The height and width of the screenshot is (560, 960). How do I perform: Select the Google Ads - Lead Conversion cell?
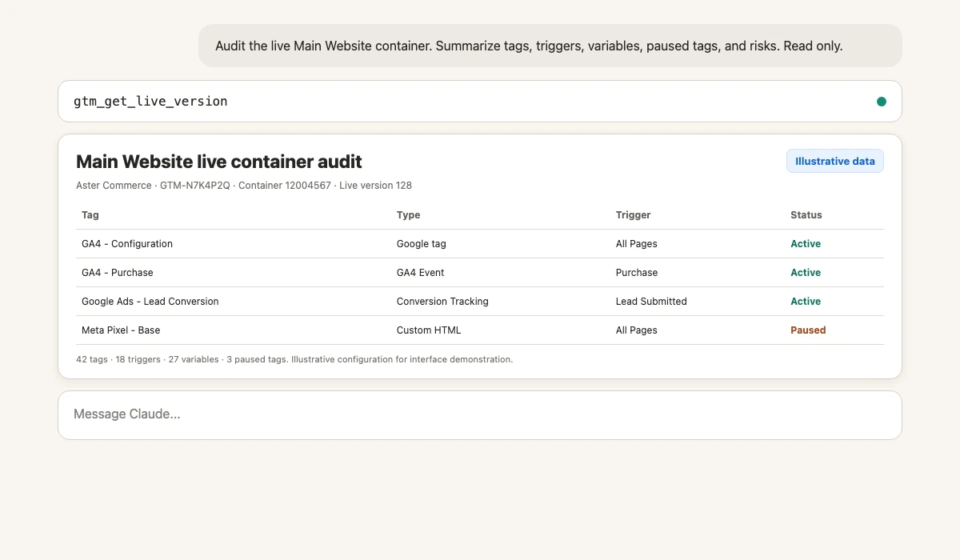point(150,302)
